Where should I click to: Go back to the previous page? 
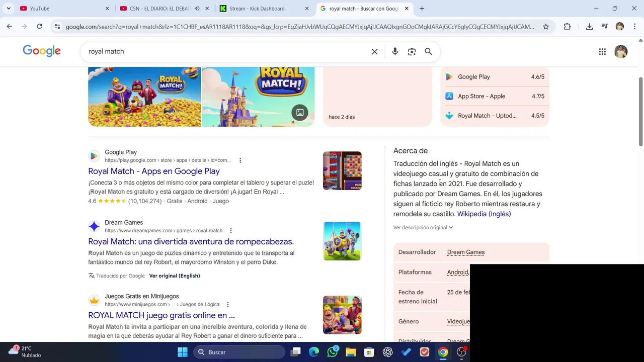pos(10,27)
